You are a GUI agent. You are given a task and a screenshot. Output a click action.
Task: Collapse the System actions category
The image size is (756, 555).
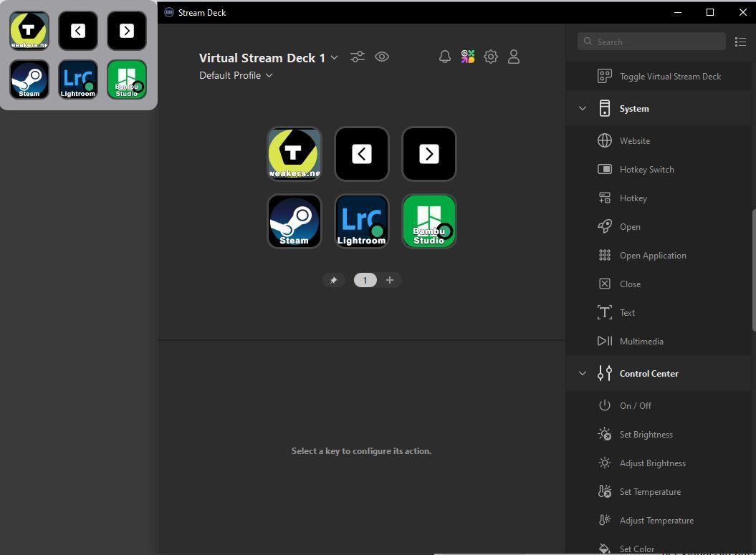click(x=583, y=108)
